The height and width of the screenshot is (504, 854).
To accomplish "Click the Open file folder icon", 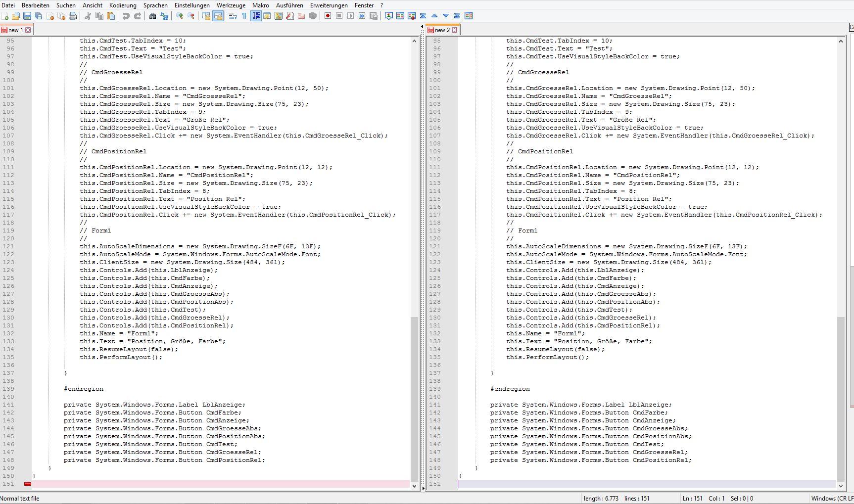I will pyautogui.click(x=16, y=16).
